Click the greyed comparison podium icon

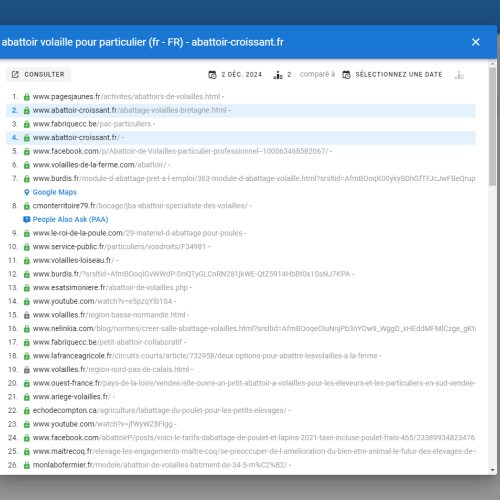coord(459,75)
